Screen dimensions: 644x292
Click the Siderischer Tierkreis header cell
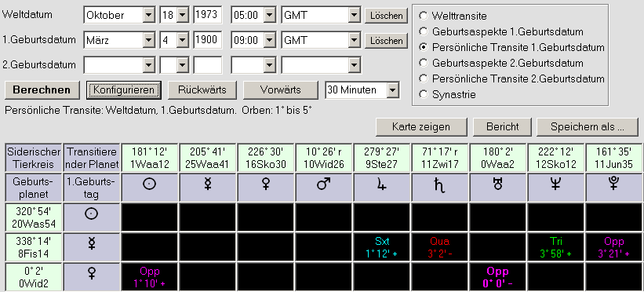point(34,158)
